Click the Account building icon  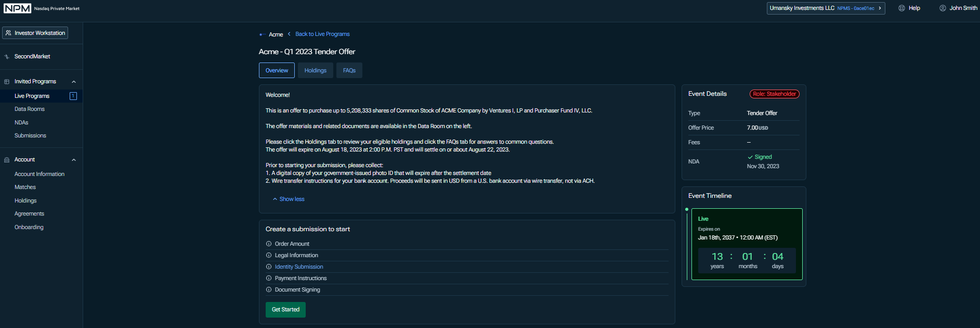click(7, 160)
